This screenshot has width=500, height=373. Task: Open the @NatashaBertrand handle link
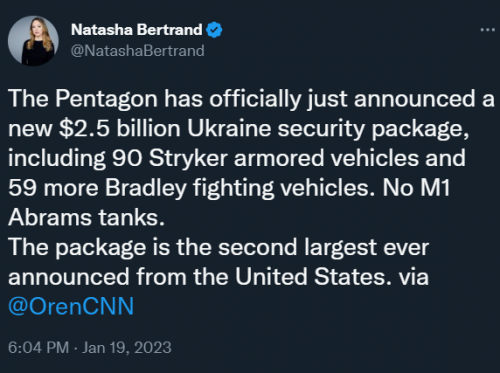point(138,51)
